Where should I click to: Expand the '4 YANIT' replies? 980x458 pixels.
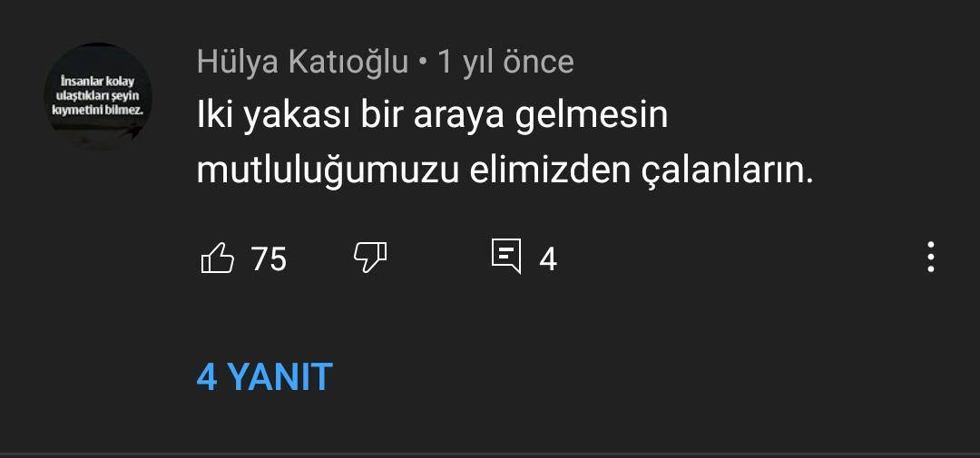point(264,376)
